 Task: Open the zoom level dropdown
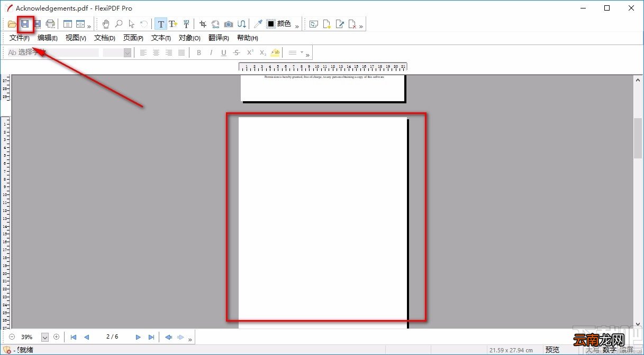tap(44, 337)
